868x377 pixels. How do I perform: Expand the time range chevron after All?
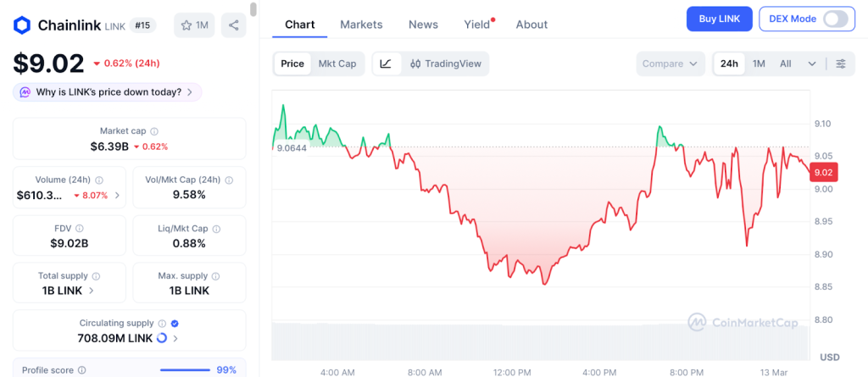tap(812, 64)
